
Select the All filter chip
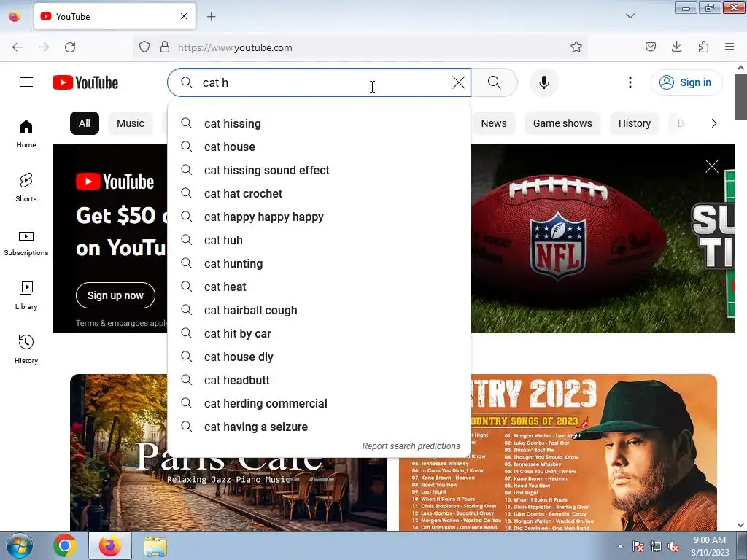(85, 123)
